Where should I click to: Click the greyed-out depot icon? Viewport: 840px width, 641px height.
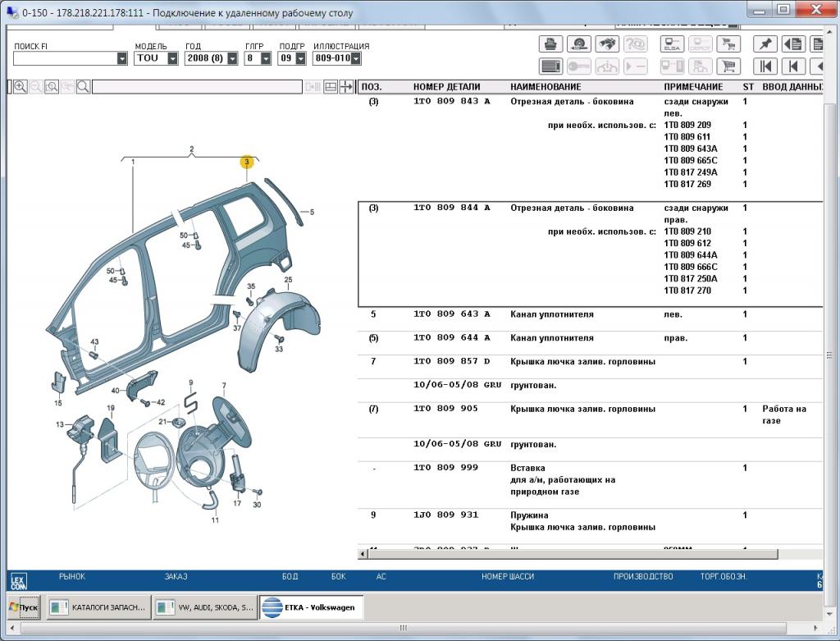[701, 44]
